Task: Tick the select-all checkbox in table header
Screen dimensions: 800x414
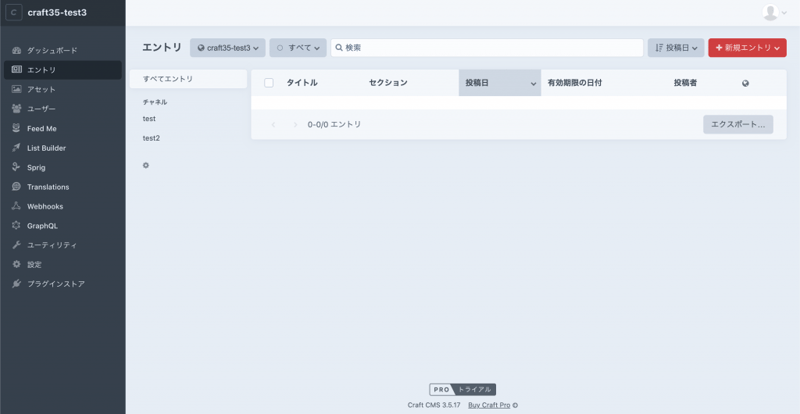Action: pyautogui.click(x=269, y=83)
